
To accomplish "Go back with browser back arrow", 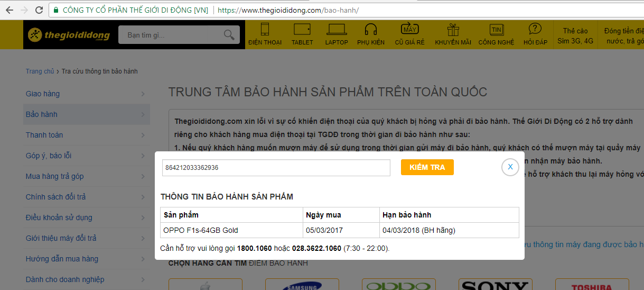I will (9, 10).
